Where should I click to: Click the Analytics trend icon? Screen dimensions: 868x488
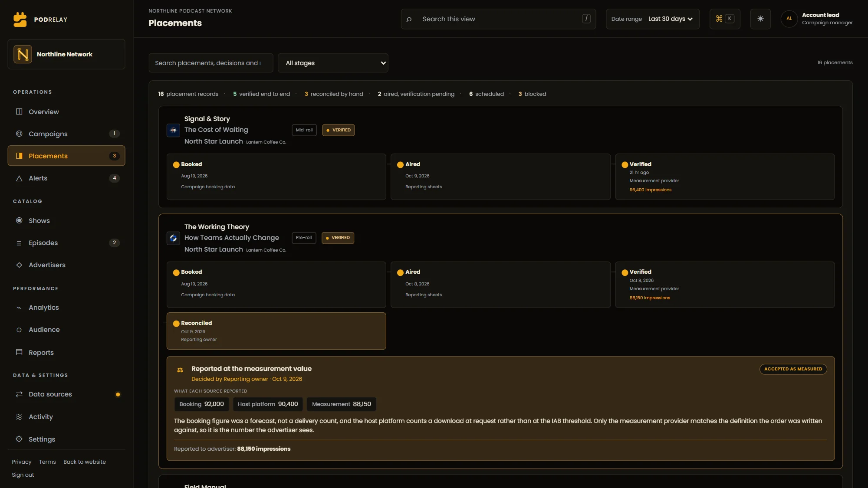pos(19,308)
